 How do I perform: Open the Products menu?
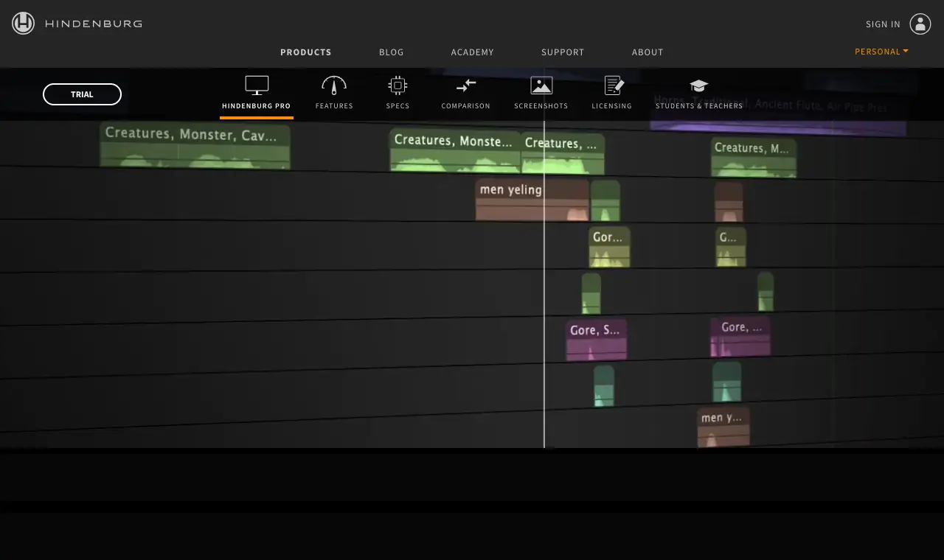pos(306,52)
